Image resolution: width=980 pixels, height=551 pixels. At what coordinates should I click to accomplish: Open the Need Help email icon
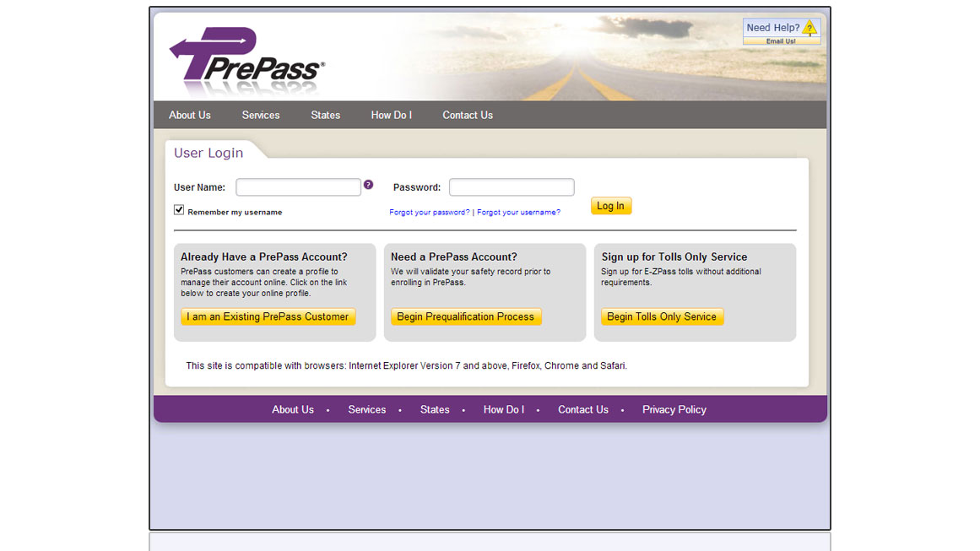pos(781,31)
